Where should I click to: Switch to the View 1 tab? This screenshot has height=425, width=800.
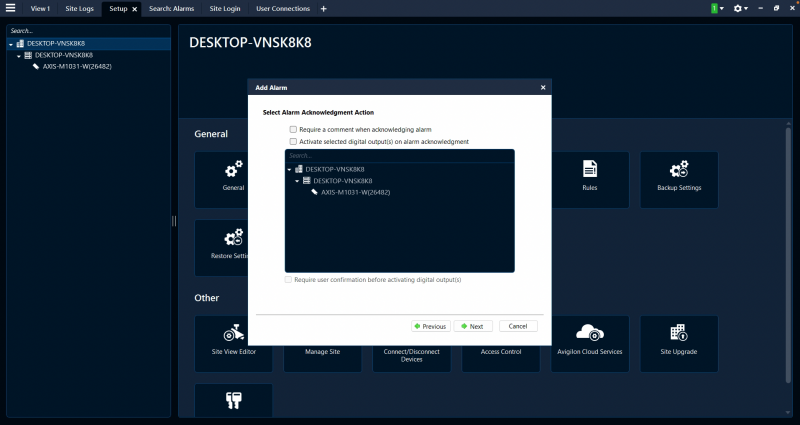[40, 9]
